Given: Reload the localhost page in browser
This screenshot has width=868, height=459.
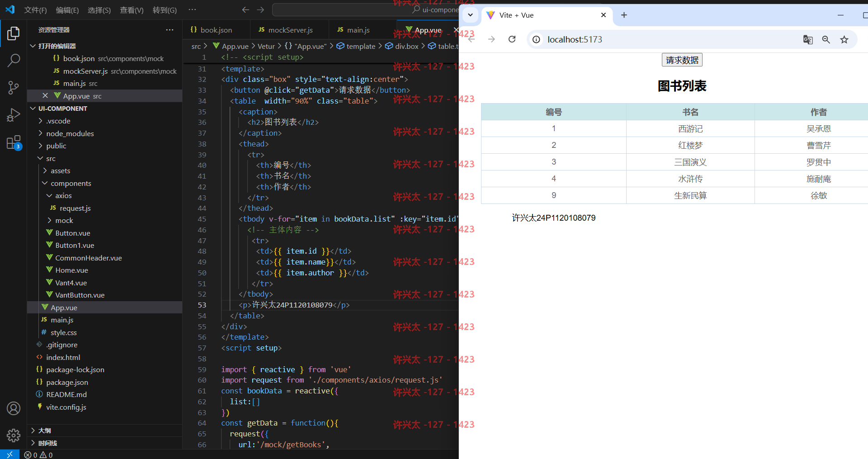Looking at the screenshot, I should 512,39.
